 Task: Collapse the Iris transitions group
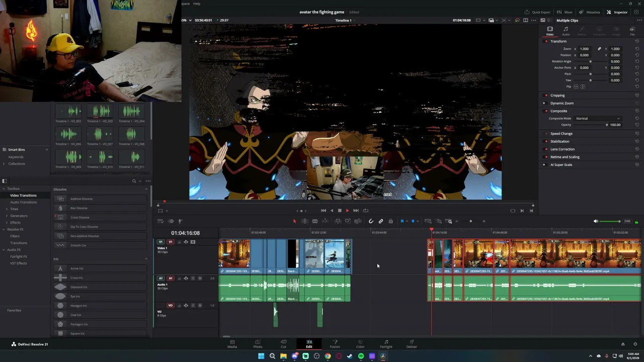pos(146,259)
